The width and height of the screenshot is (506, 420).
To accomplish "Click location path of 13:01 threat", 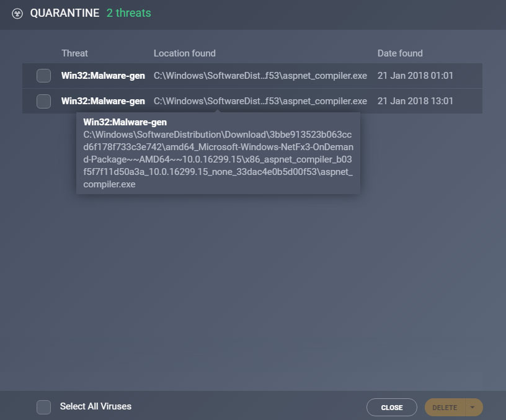I will pyautogui.click(x=260, y=101).
